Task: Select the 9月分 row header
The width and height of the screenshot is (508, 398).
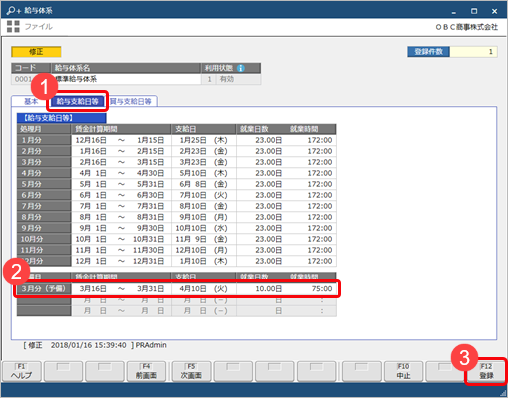Action: tap(44, 228)
